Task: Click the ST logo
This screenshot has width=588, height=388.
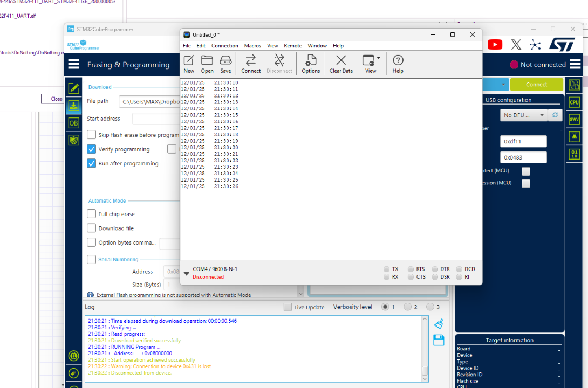Action: point(562,45)
